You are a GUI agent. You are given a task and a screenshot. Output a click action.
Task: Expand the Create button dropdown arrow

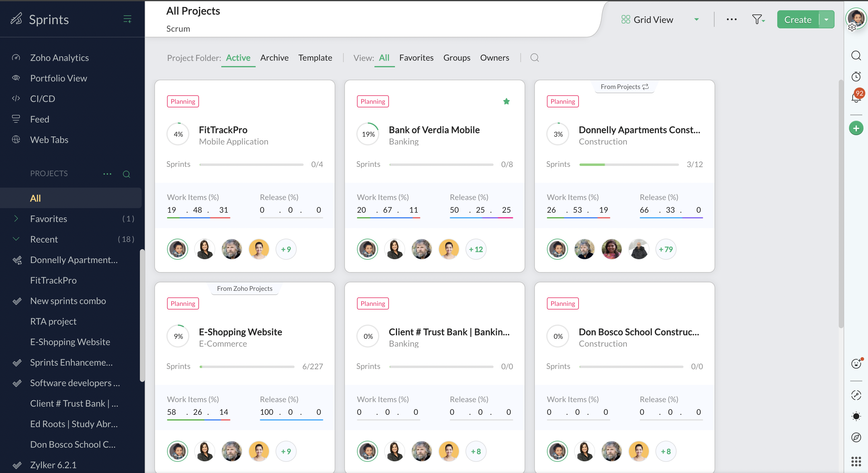(x=826, y=20)
